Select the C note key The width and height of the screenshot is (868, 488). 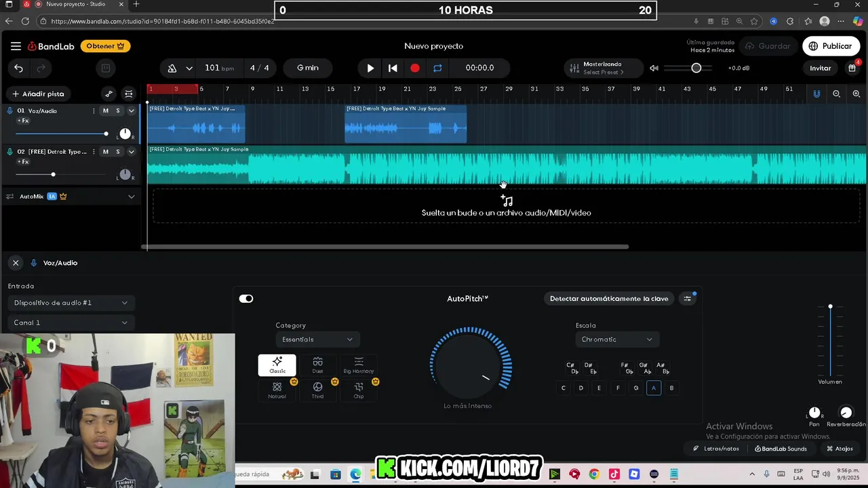563,388
